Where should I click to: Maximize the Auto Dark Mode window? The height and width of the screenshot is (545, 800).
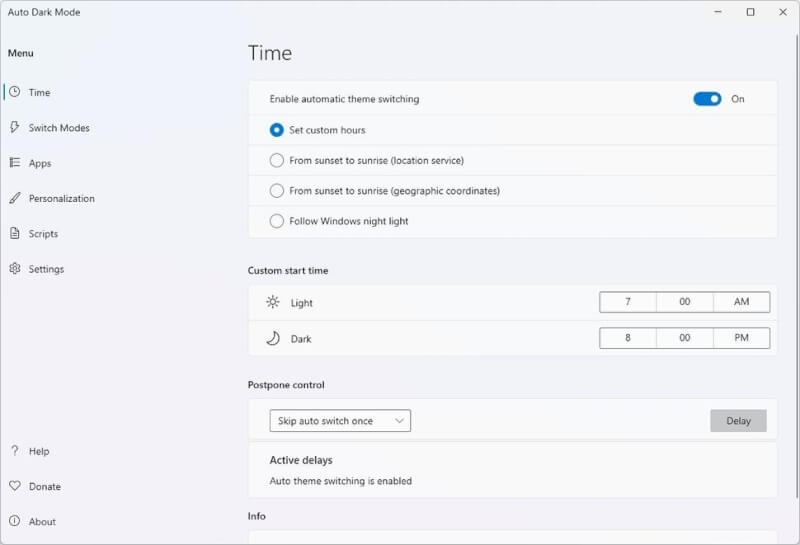tap(751, 12)
